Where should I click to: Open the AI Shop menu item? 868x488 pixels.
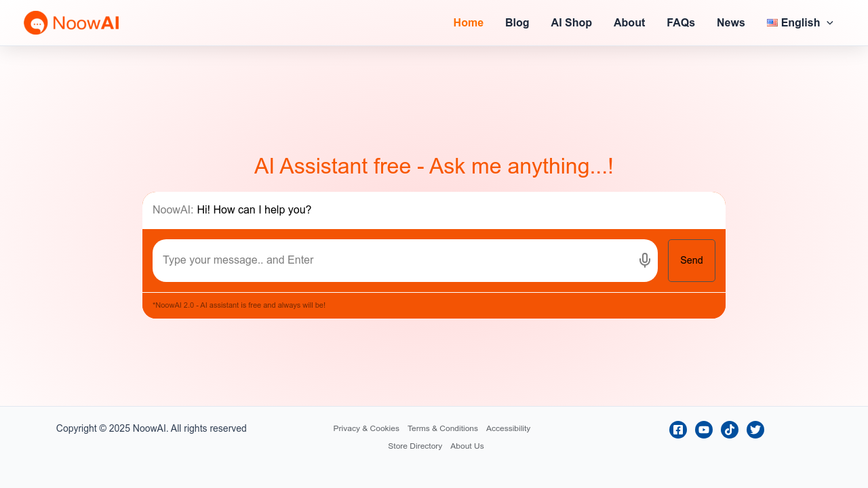click(571, 22)
